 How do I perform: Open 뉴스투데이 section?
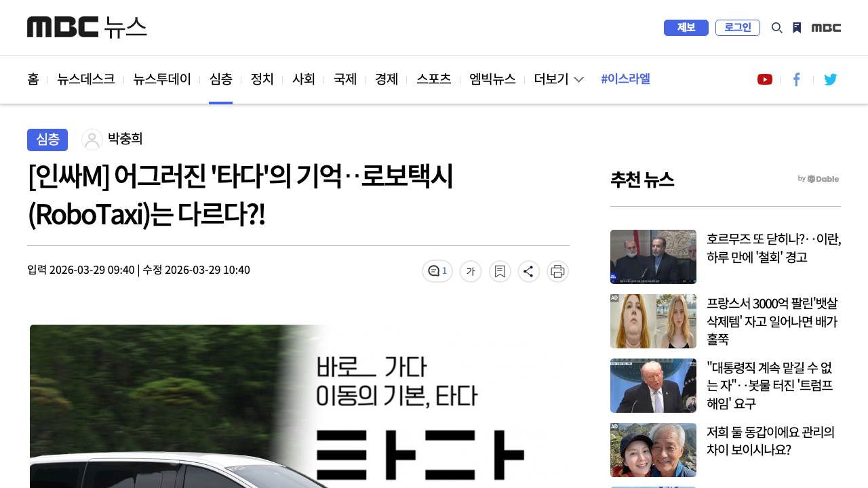tap(162, 79)
